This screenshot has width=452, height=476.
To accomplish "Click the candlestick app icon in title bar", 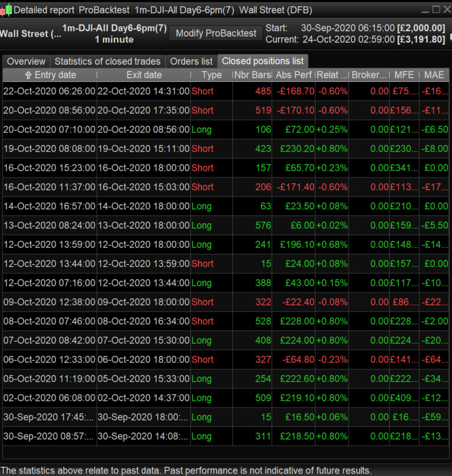I will 6,10.
